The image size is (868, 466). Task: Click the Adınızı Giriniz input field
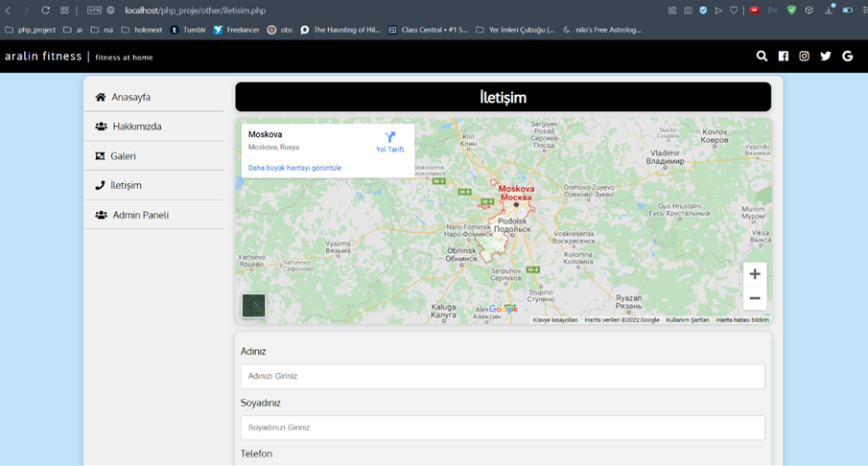coord(503,376)
